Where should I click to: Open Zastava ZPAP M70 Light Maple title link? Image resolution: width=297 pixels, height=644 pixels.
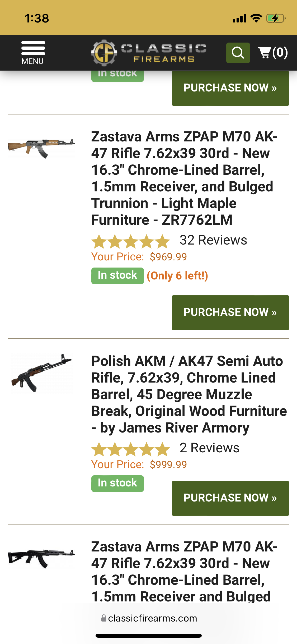[184, 178]
